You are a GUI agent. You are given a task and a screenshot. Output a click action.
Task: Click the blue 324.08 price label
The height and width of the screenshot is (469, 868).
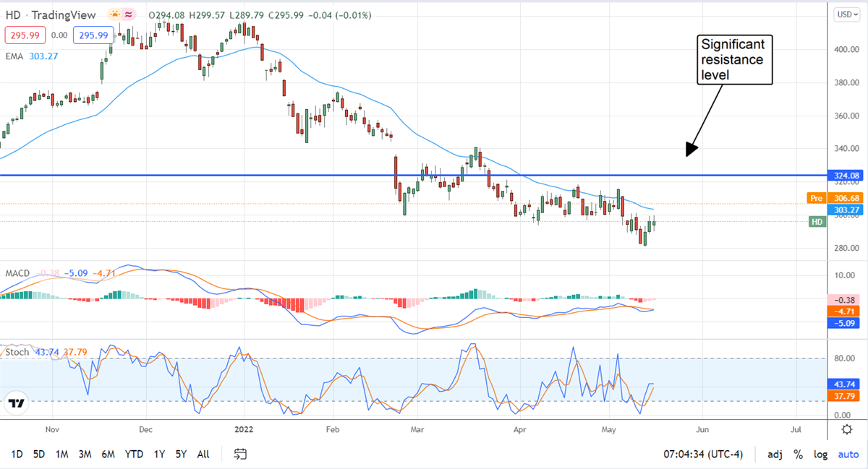tap(846, 176)
